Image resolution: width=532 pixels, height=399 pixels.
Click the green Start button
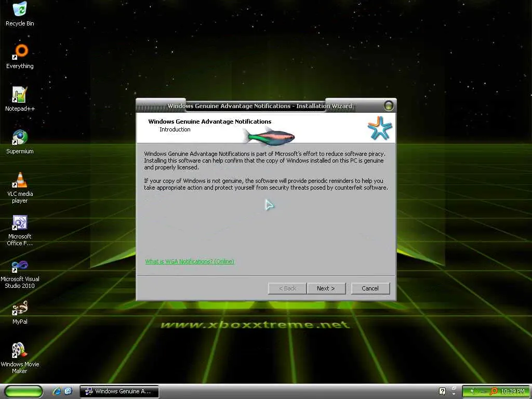click(23, 391)
